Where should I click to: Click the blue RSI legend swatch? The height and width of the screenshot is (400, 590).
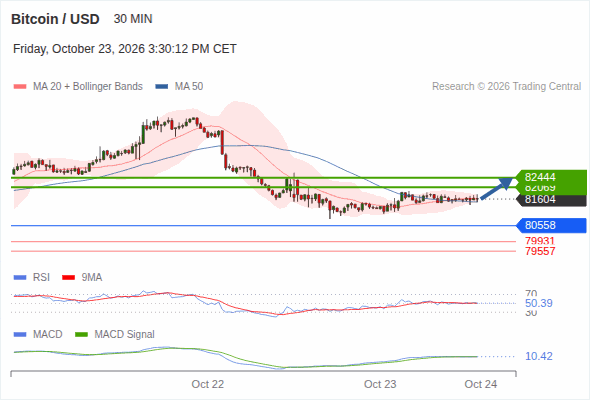pyautogui.click(x=20, y=278)
